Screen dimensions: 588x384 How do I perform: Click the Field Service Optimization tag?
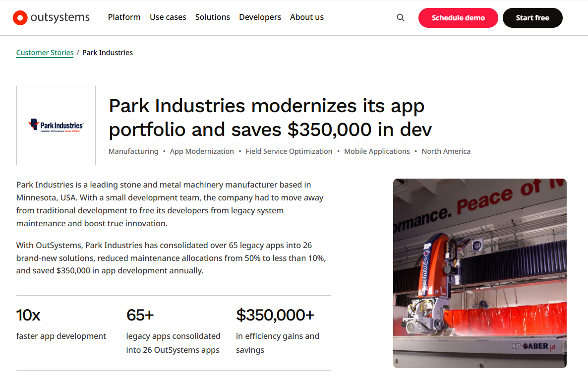pyautogui.click(x=289, y=151)
